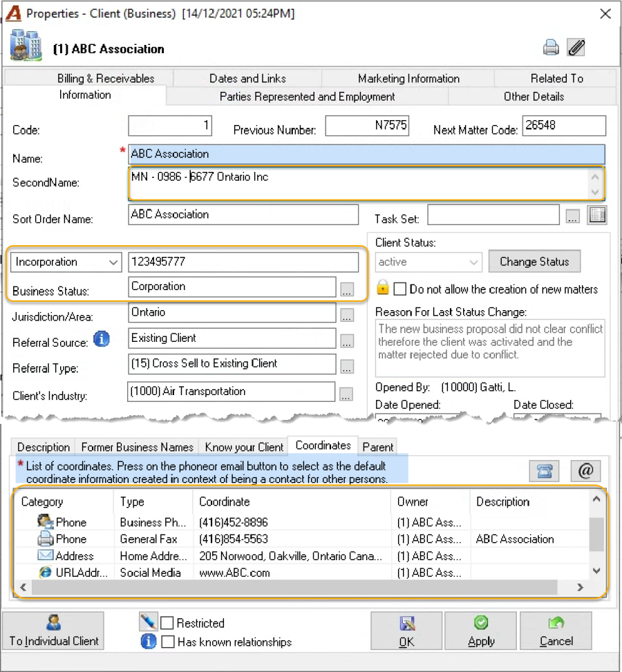Open Business Status browse button

pyautogui.click(x=347, y=289)
